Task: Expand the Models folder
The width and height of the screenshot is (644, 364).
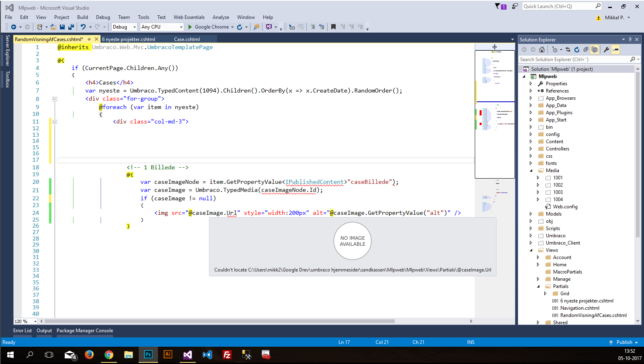Action: point(531,214)
